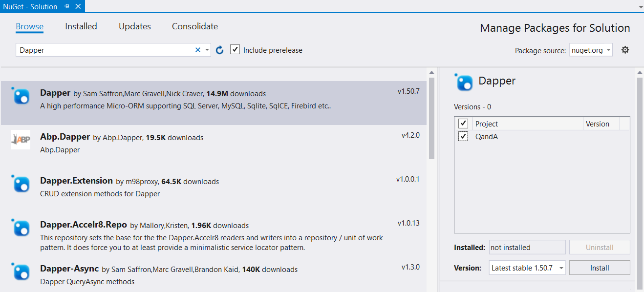Expand the Version selection dropdown

pyautogui.click(x=527, y=268)
